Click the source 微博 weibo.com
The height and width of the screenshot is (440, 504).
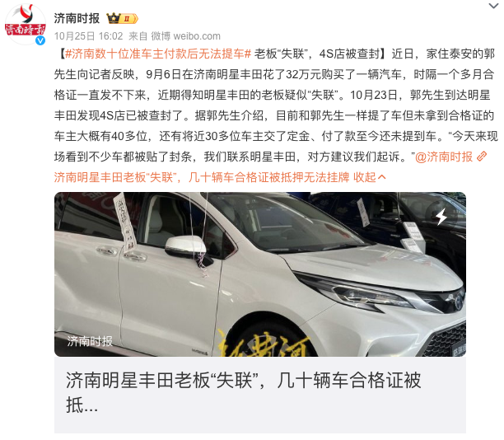point(186,36)
